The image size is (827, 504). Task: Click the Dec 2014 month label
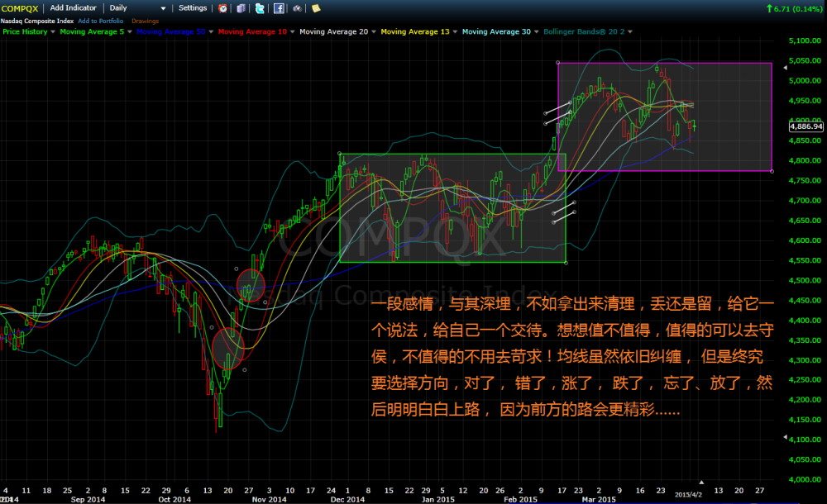tap(347, 499)
